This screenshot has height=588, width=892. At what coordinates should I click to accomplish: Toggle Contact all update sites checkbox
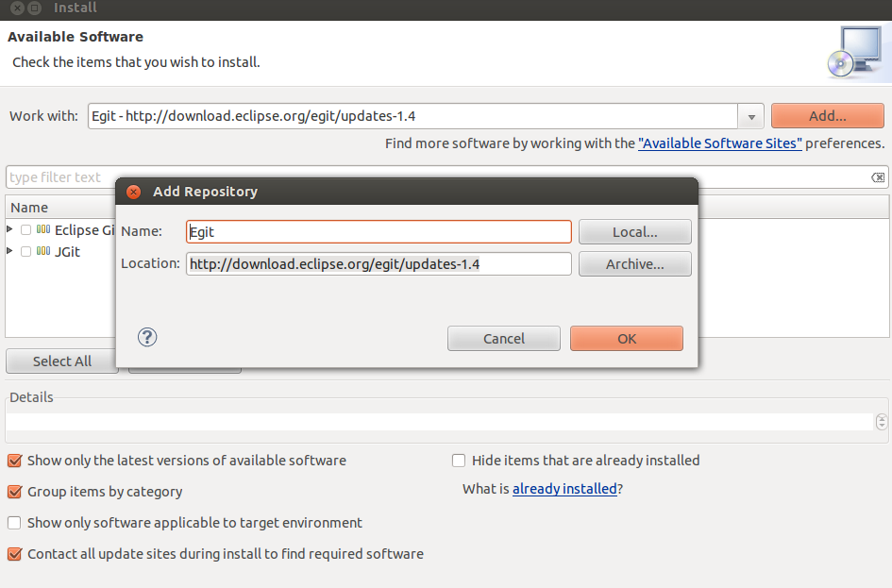[x=15, y=554]
